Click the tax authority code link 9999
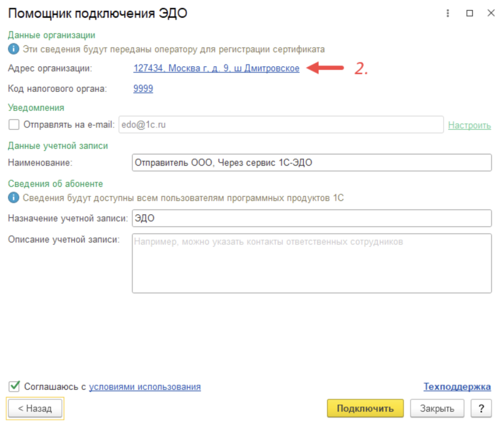Viewport: 504px width, 426px height. tap(143, 89)
